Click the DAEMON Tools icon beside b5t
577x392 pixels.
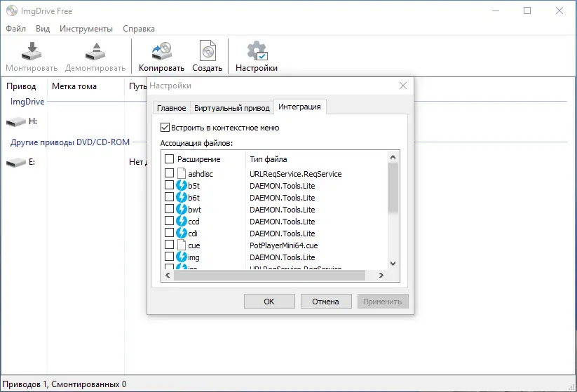[182, 185]
